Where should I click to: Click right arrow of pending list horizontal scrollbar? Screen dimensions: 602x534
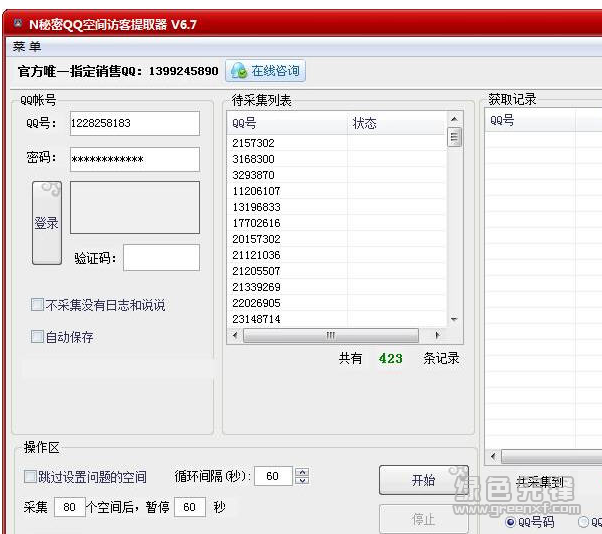coord(437,335)
